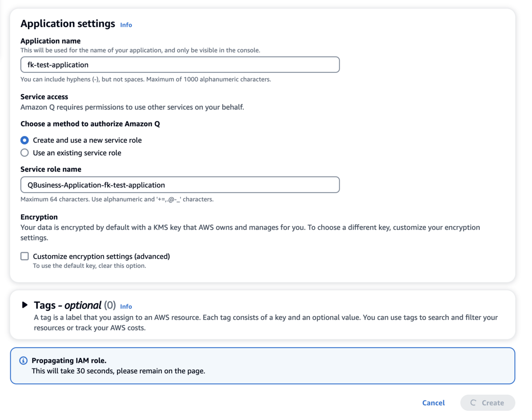
Task: Click the loading spinner icon beside Create
Action: click(x=473, y=403)
